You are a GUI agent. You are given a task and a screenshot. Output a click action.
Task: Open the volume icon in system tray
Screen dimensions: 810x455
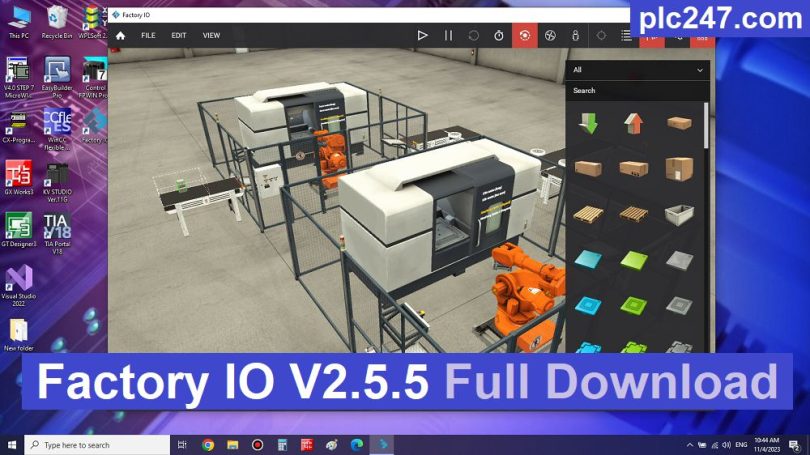pyautogui.click(x=727, y=445)
